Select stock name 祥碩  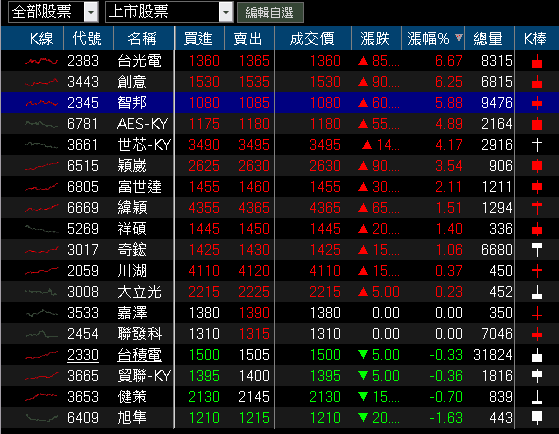[x=132, y=229]
